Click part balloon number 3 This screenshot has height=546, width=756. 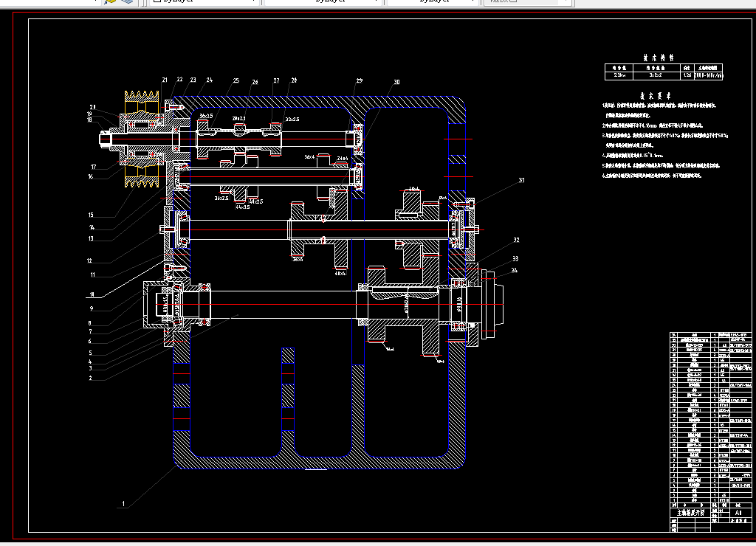coord(90,368)
